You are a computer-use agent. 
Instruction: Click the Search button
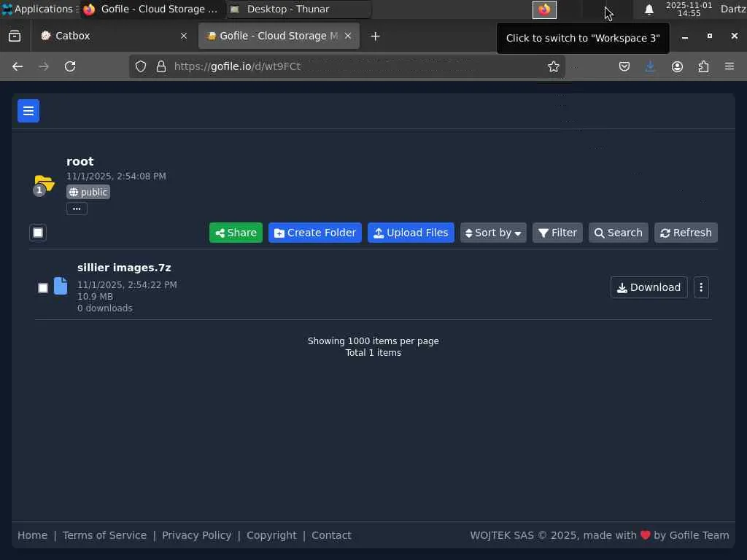click(x=619, y=233)
